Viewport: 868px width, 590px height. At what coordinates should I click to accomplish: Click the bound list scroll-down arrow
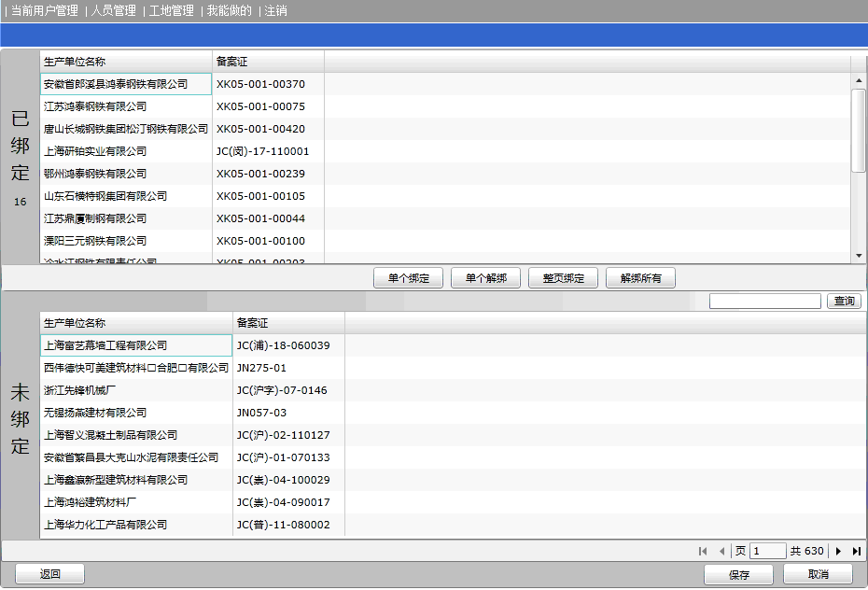tap(859, 256)
